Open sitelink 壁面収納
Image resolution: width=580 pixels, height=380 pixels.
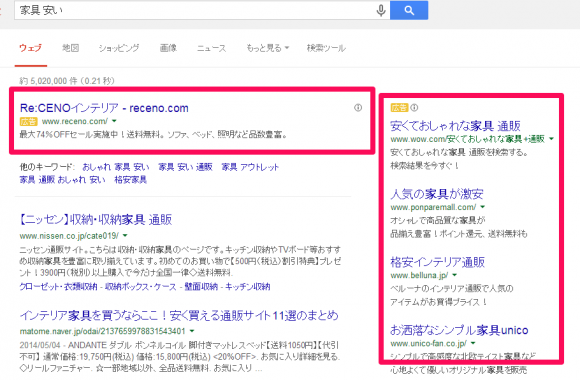[201, 287]
